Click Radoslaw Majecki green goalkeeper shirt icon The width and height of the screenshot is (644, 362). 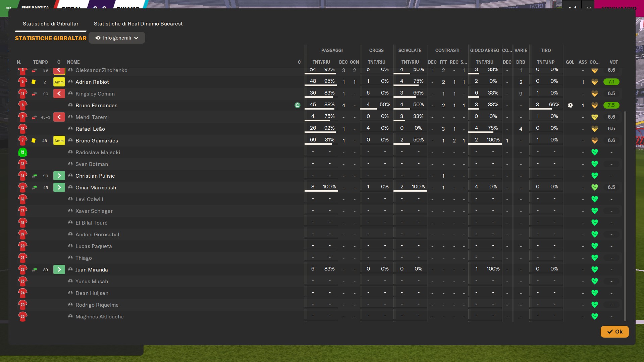[x=22, y=152]
